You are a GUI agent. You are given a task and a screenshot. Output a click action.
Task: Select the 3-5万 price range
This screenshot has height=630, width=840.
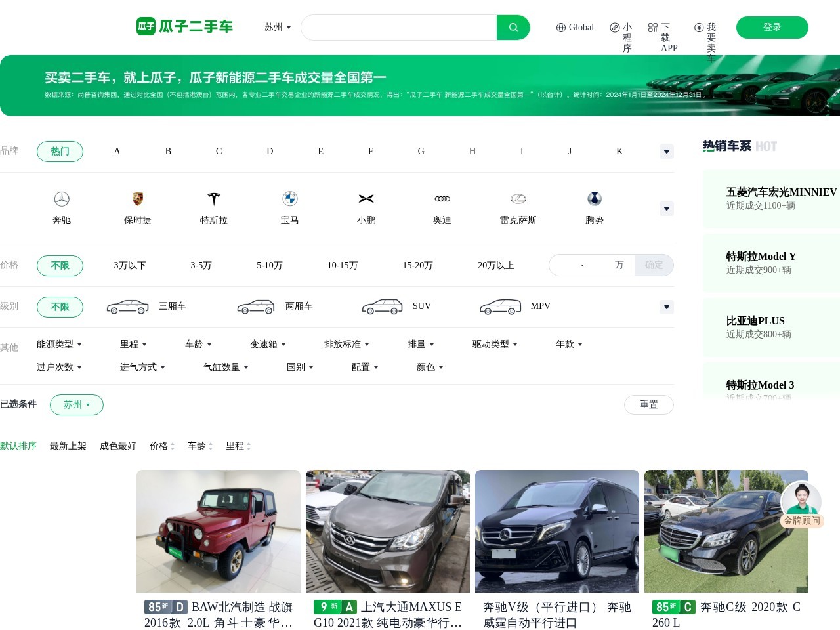click(201, 266)
